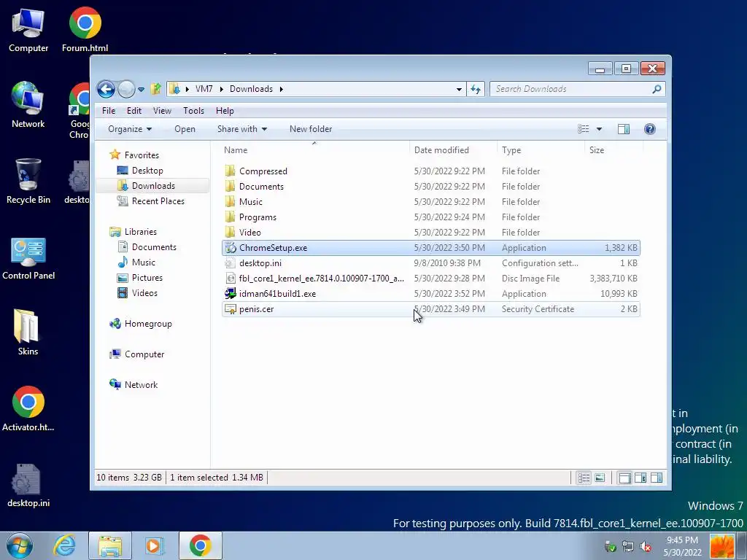Click the Libraries group header
This screenshot has height=560, width=747.
pos(141,232)
